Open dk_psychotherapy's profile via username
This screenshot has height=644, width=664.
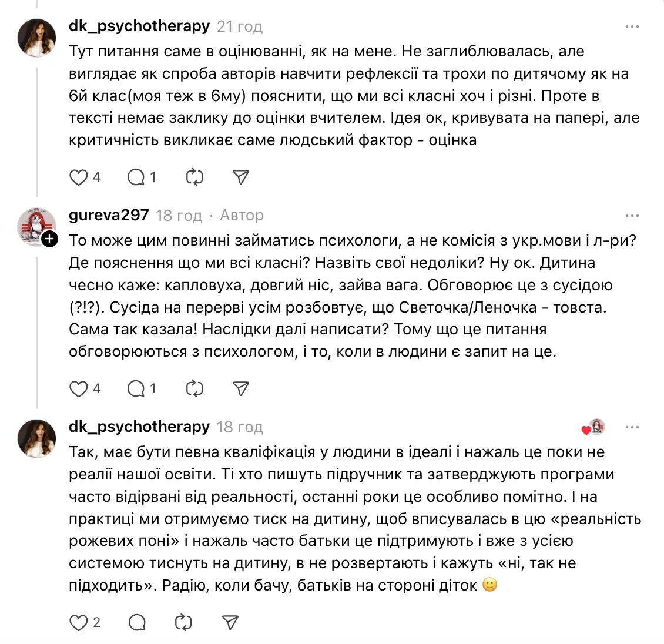coord(138,26)
